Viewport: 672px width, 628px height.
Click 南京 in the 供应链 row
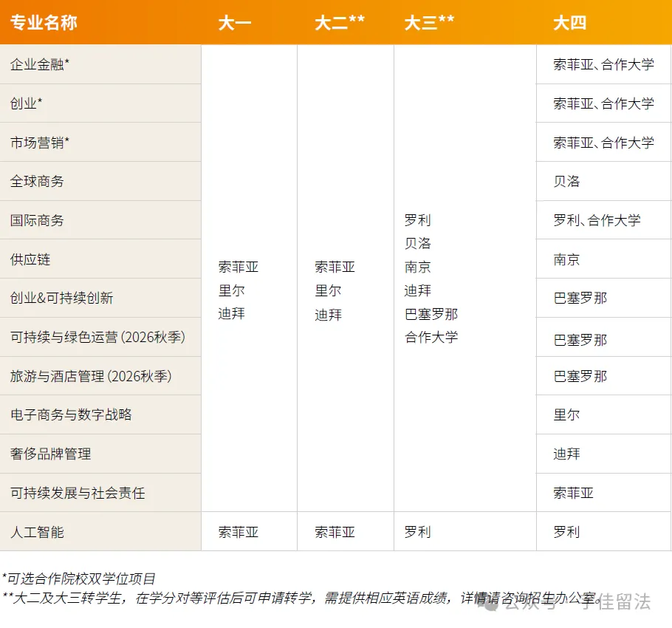(x=566, y=259)
